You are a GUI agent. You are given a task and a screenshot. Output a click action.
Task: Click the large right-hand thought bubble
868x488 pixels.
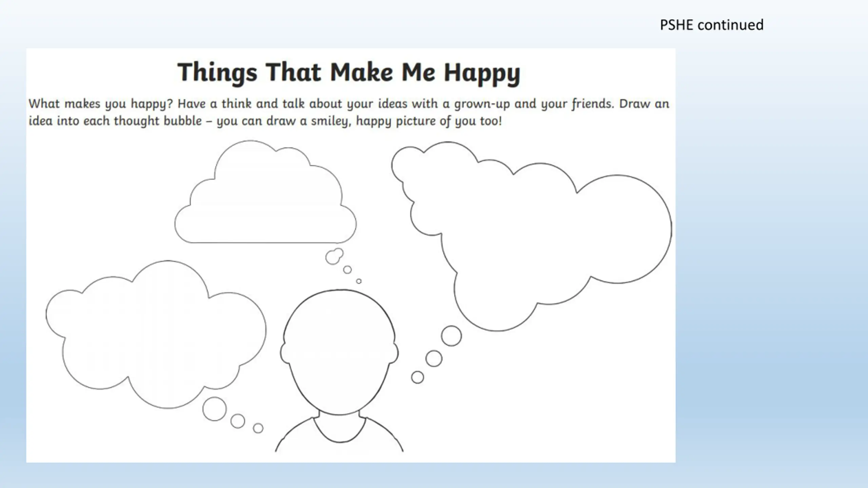531,236
